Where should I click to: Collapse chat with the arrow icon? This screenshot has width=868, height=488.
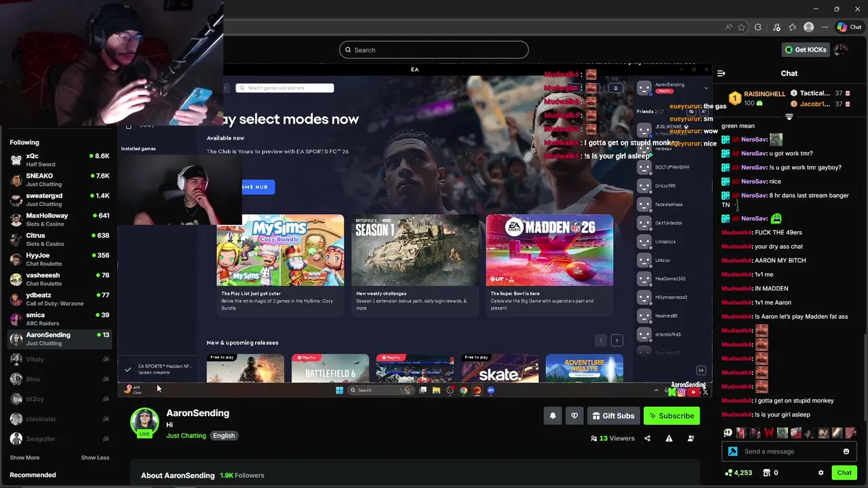point(722,73)
